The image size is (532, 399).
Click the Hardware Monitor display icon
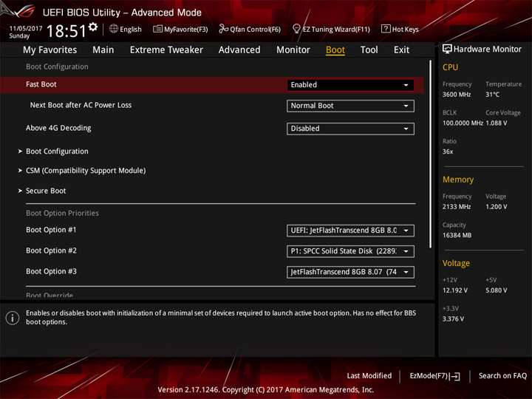(447, 49)
